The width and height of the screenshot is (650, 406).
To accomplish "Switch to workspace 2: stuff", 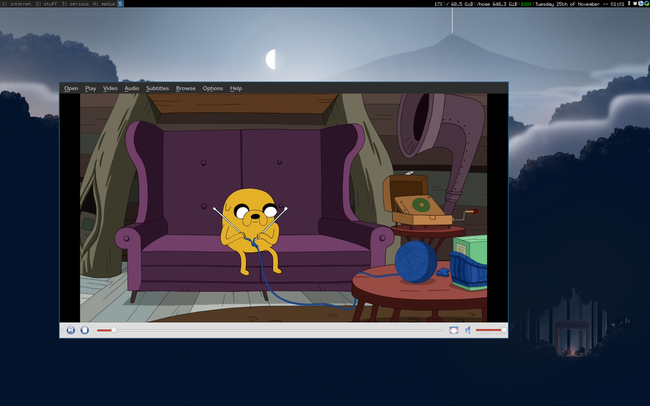I will (46, 4).
